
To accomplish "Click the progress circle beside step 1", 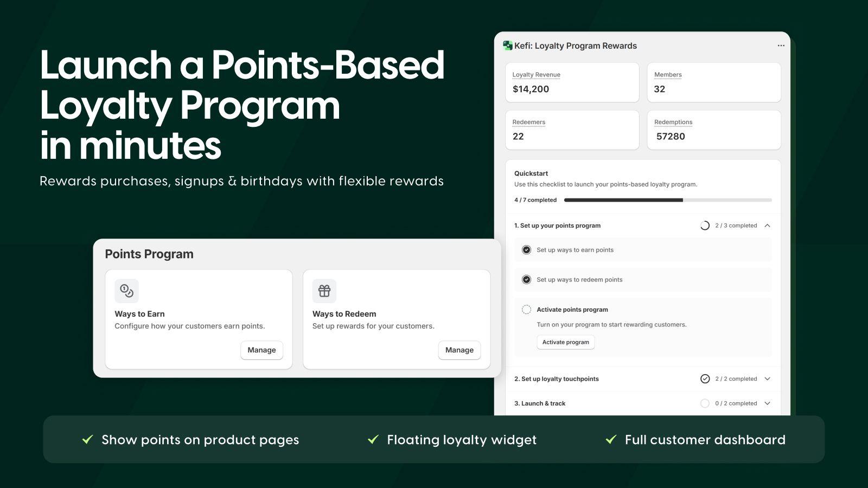I will tap(705, 225).
